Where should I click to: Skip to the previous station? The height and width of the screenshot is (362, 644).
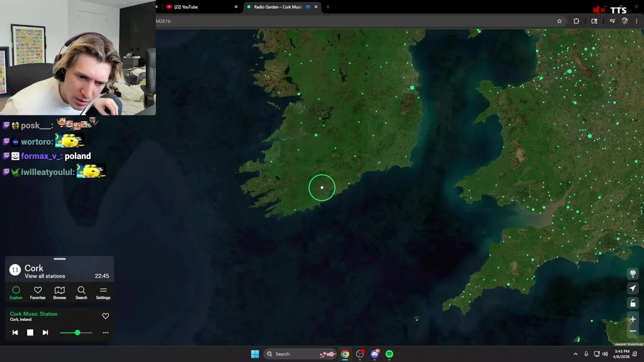coord(15,332)
